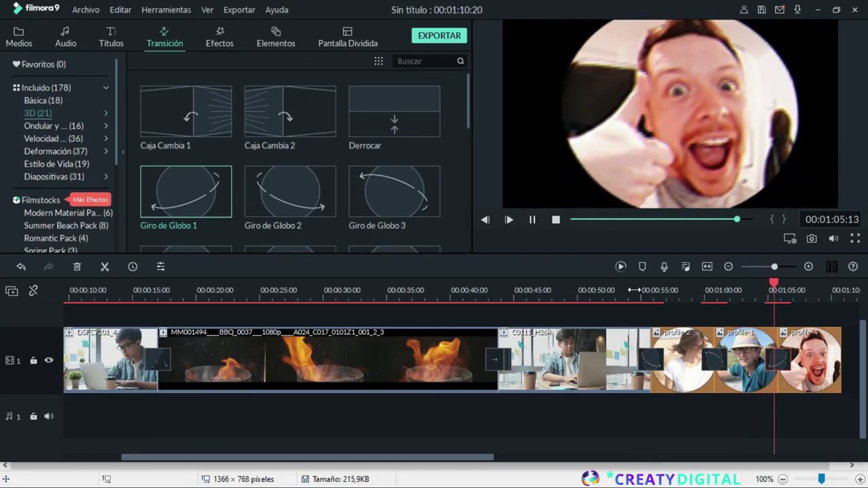Click the play button in preview

pos(509,220)
